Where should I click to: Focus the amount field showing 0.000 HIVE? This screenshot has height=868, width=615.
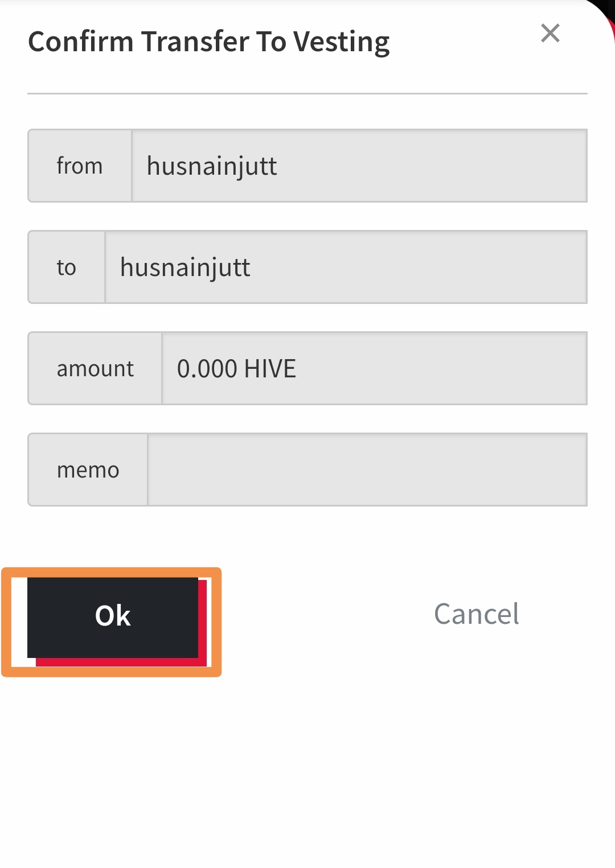(x=375, y=368)
